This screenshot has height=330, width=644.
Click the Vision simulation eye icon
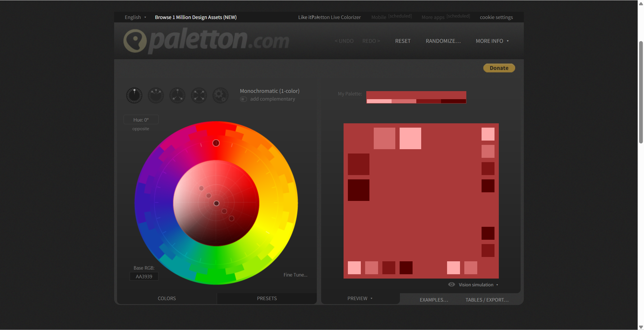pos(451,285)
